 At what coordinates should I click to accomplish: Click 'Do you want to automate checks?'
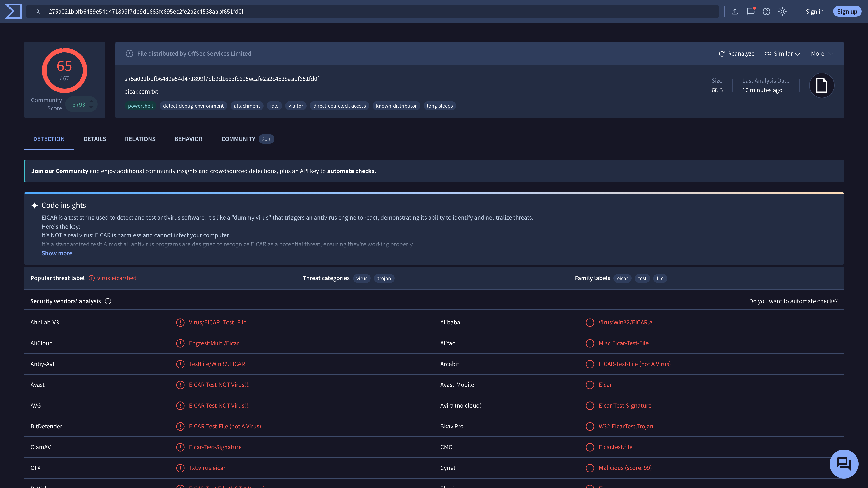793,301
